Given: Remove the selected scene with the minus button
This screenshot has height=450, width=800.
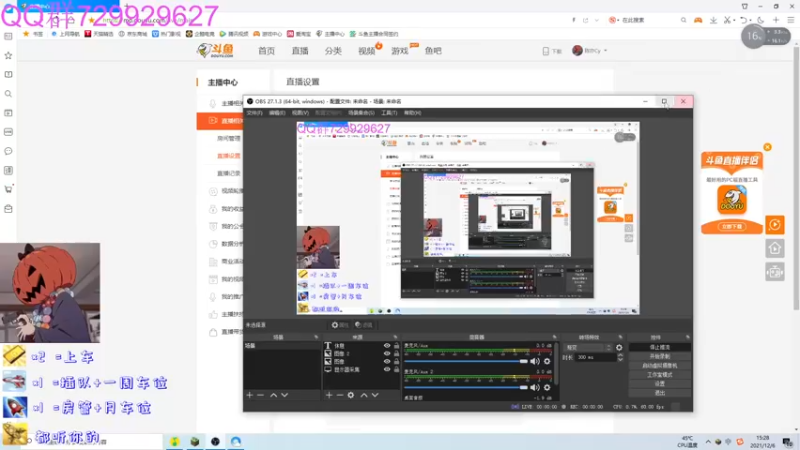Looking at the screenshot, I should pos(261,395).
